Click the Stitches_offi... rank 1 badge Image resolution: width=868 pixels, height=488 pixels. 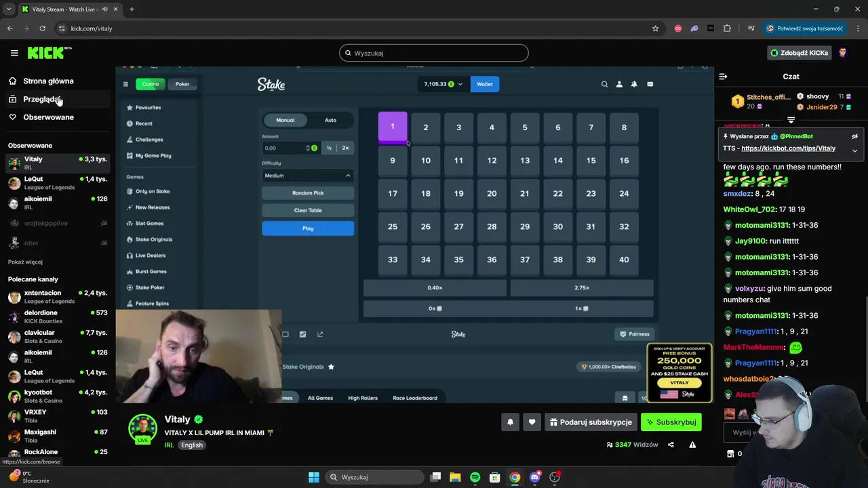[737, 102]
